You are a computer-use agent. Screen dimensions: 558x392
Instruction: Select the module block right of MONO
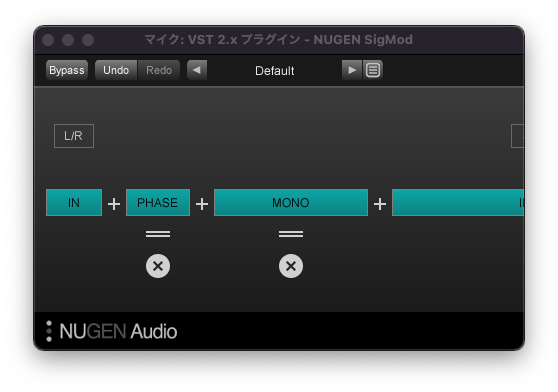[458, 202]
